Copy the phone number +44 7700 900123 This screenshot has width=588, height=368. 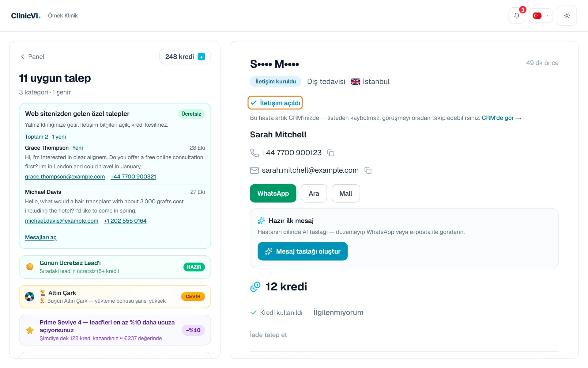point(331,153)
